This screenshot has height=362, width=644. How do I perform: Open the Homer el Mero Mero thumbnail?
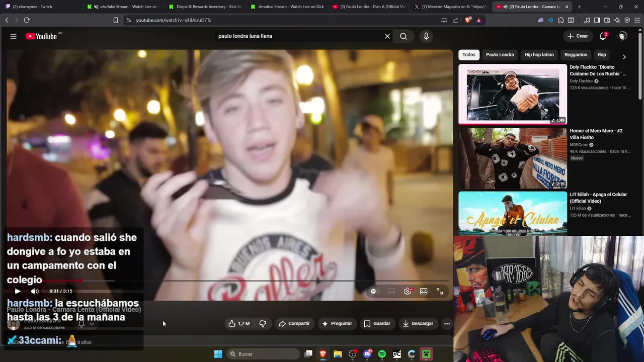coord(513,158)
